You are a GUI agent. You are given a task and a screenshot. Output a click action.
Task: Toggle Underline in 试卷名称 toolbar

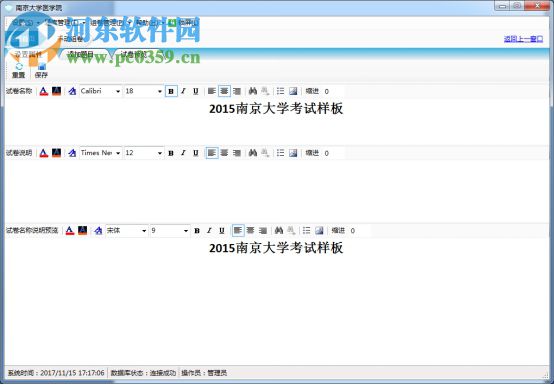click(196, 91)
